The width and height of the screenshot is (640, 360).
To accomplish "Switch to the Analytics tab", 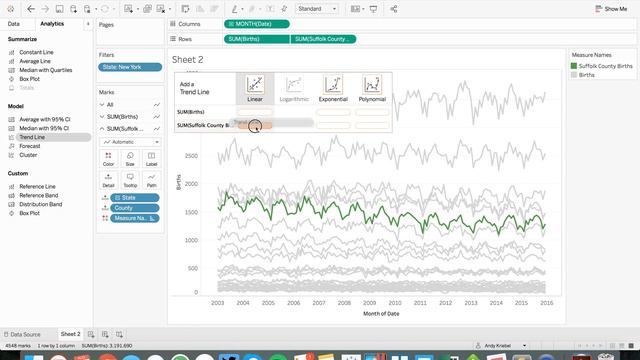I will pos(52,24).
